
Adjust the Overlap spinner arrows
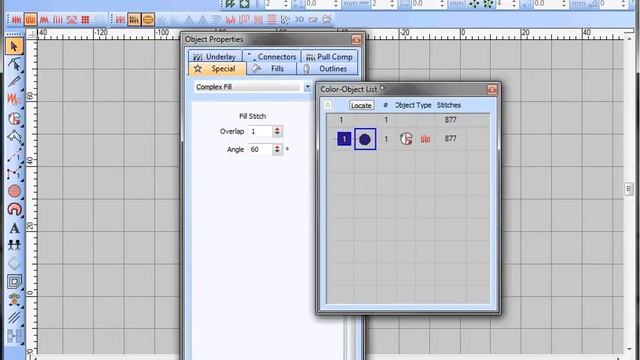[277, 131]
